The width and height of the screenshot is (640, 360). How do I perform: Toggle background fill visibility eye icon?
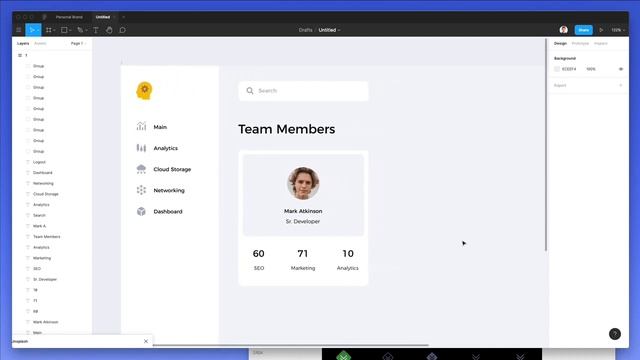point(621,69)
